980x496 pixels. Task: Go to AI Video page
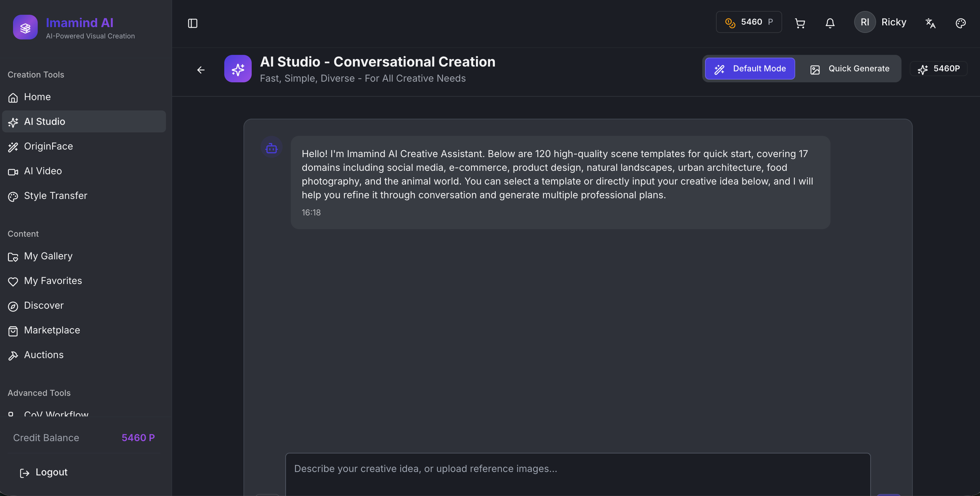coord(43,171)
